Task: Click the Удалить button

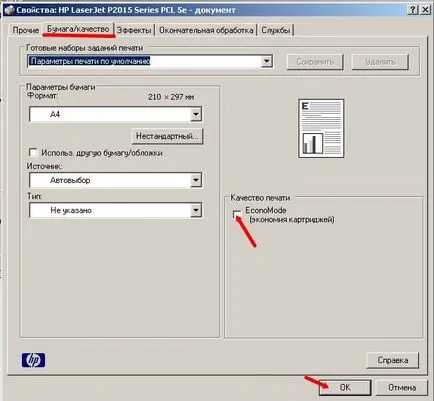Action: [x=380, y=62]
